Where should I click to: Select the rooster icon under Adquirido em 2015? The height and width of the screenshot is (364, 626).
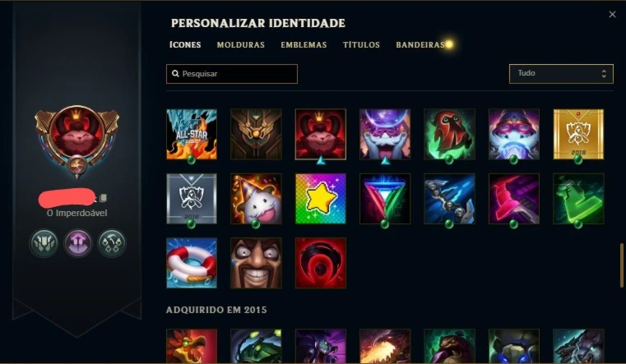coord(192,346)
